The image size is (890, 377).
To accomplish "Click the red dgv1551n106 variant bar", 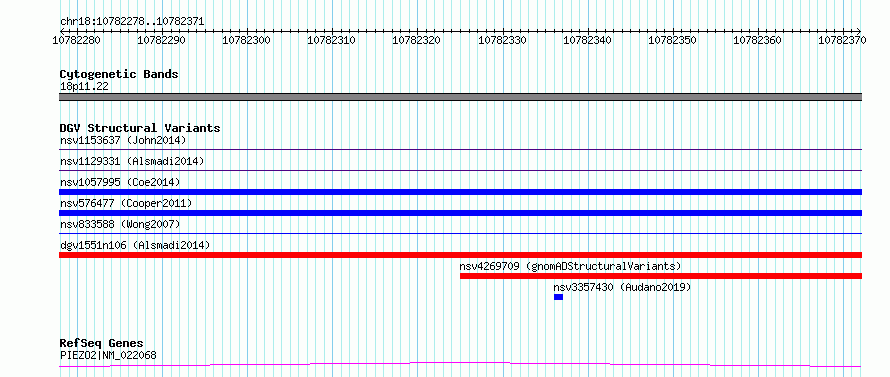I will point(460,255).
